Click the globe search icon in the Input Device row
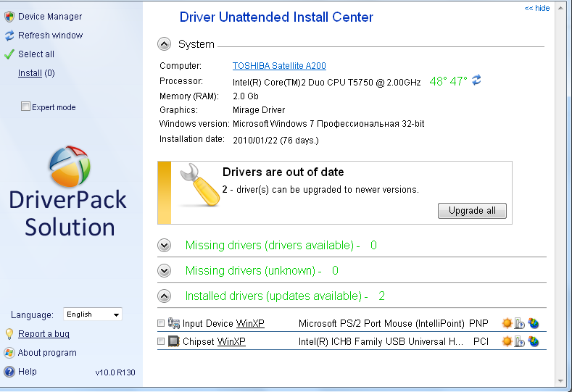 [x=534, y=323]
